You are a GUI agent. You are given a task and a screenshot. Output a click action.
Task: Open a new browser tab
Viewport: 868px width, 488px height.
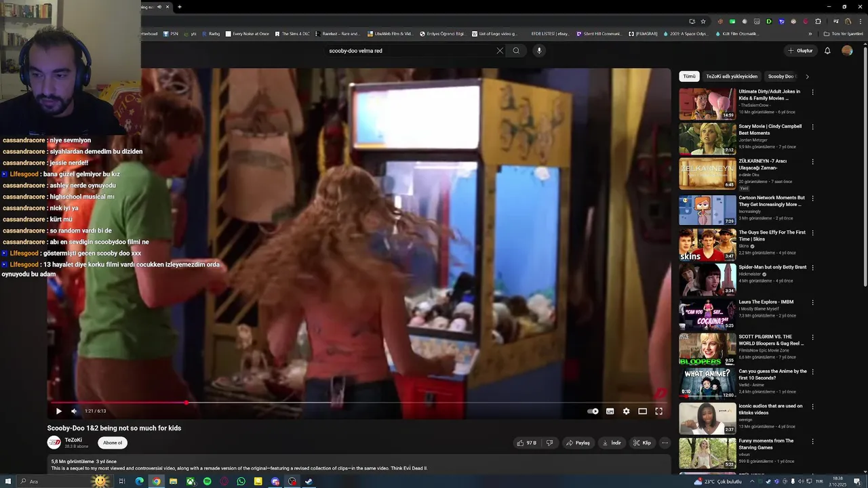[x=180, y=7]
